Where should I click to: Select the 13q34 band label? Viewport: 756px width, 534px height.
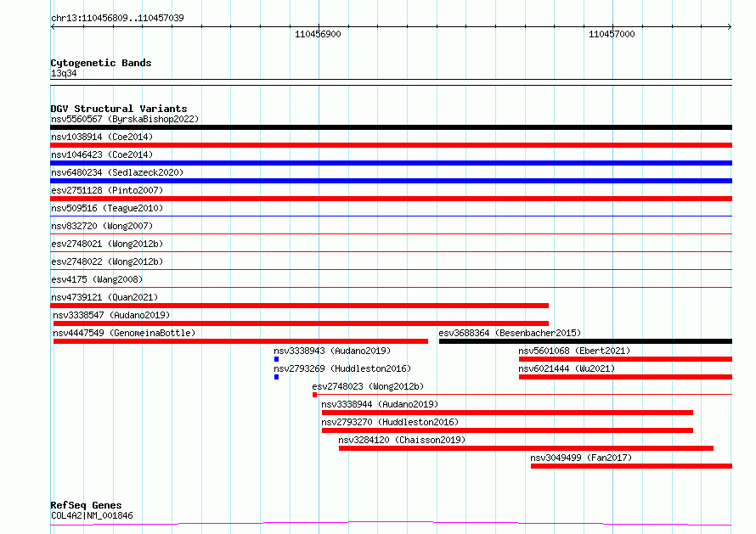point(64,73)
